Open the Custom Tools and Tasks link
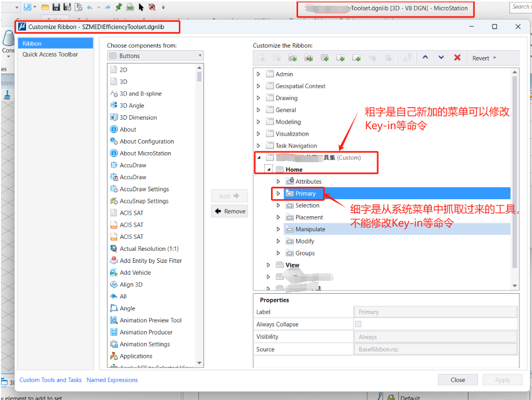 click(51, 379)
